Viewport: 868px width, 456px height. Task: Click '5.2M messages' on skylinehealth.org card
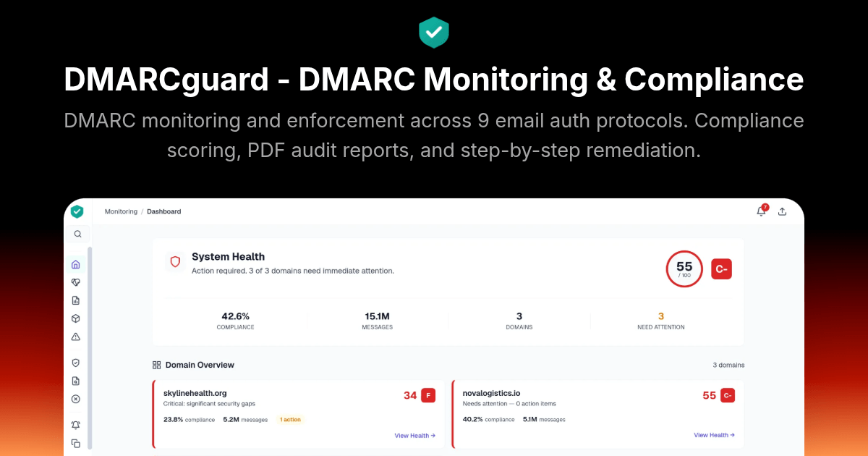pyautogui.click(x=245, y=419)
